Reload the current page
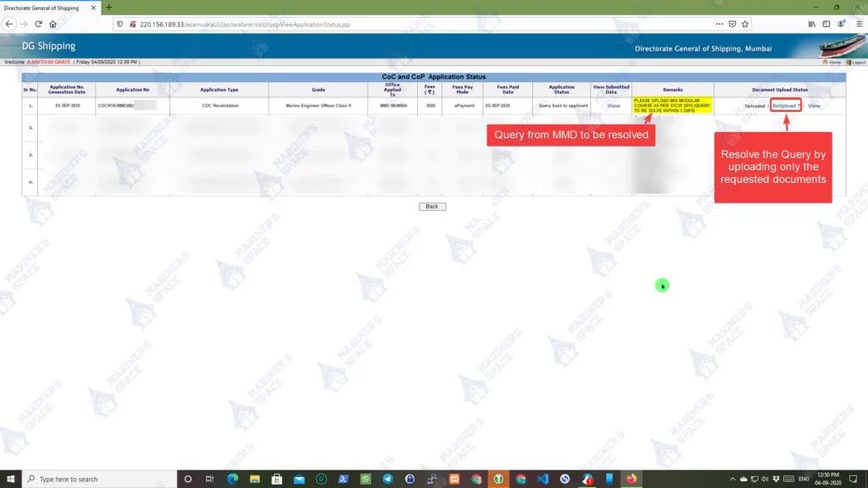Image resolution: width=868 pixels, height=488 pixels. [38, 24]
